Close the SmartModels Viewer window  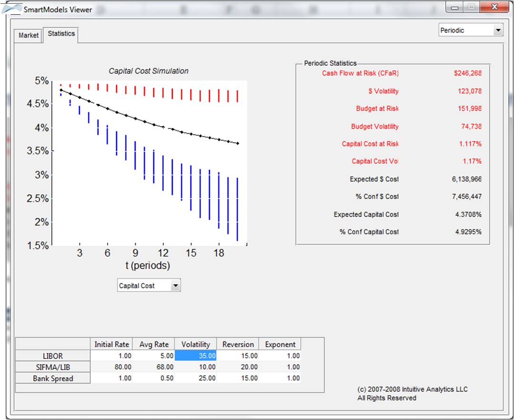[x=494, y=7]
